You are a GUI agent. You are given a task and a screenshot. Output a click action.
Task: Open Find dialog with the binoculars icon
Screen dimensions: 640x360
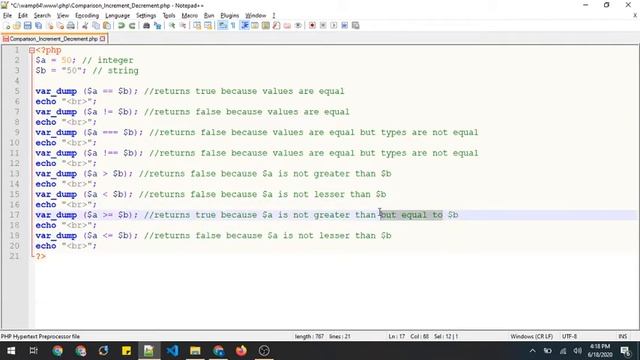[x=146, y=26]
